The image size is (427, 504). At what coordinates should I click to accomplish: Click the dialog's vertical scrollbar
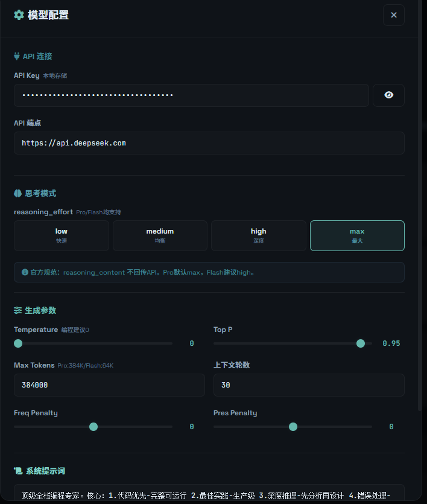coord(420,206)
